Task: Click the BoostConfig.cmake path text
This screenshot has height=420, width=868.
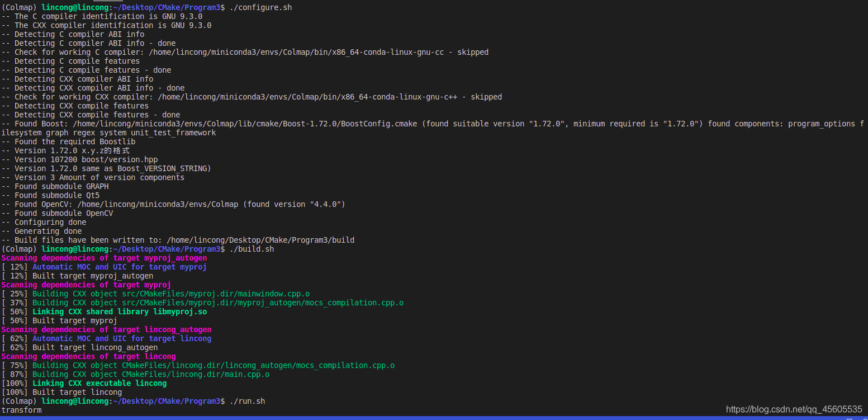Action: click(245, 124)
